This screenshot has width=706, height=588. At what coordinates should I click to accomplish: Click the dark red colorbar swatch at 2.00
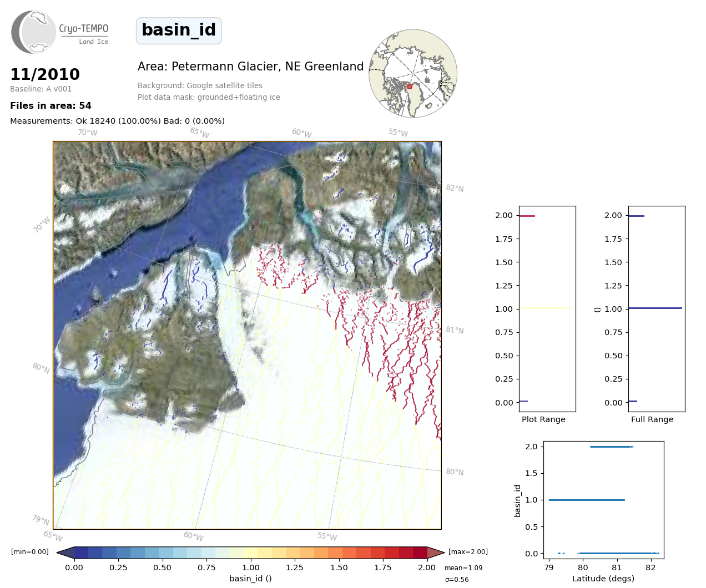(420, 552)
